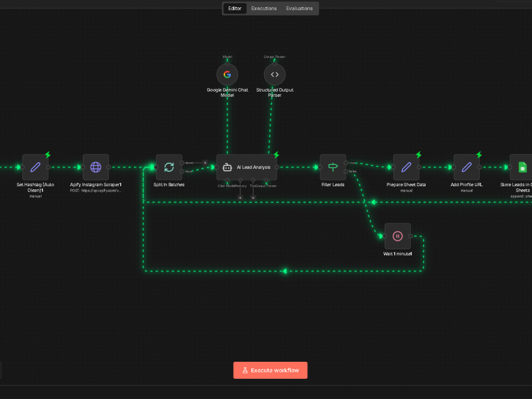Select the Google Gemini Chat Model node
The image size is (532, 399).
click(227, 74)
